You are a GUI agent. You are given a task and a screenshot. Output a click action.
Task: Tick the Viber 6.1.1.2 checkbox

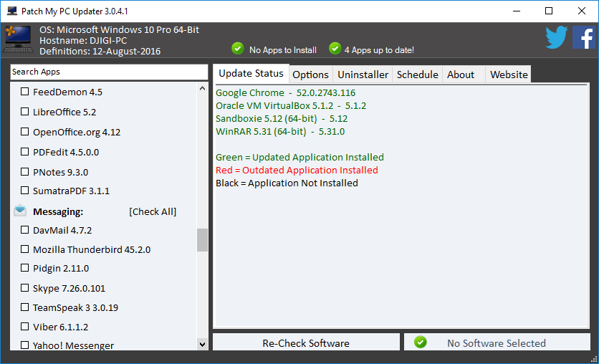[24, 326]
